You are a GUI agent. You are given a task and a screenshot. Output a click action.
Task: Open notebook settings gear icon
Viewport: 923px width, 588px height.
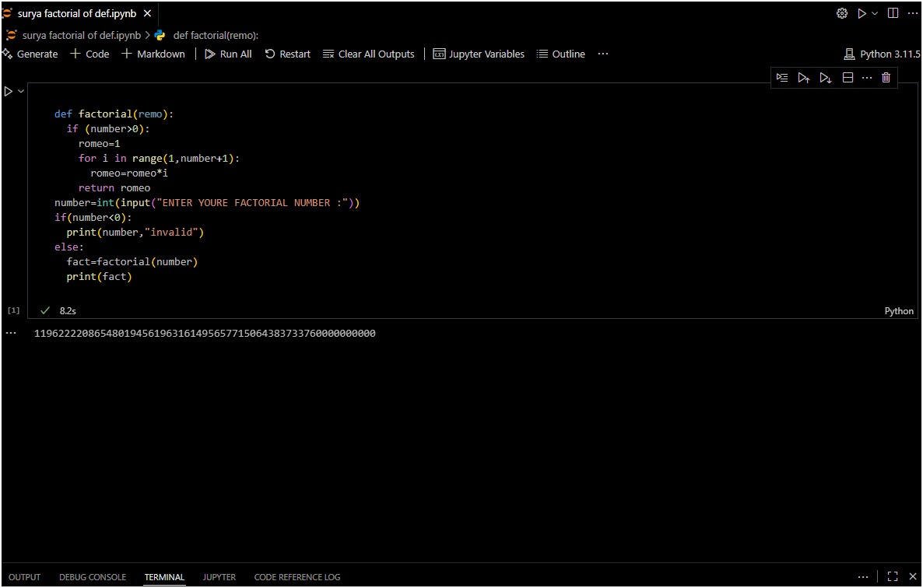click(841, 13)
